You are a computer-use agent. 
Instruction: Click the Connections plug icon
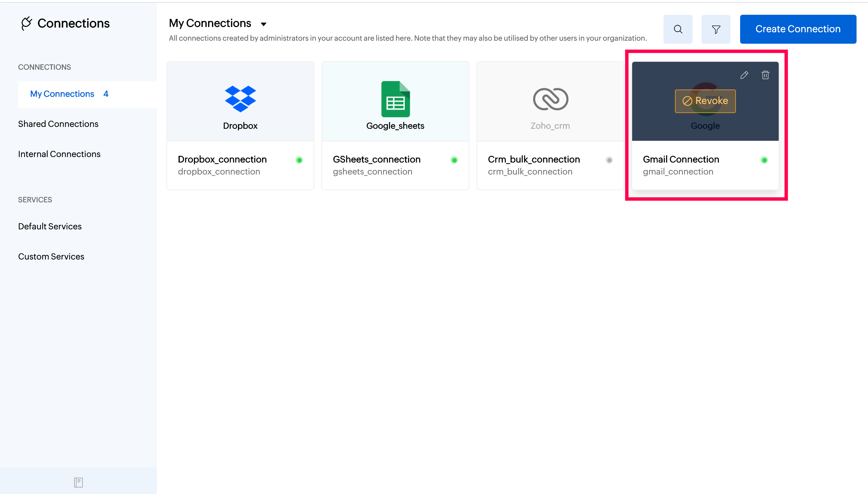point(27,24)
